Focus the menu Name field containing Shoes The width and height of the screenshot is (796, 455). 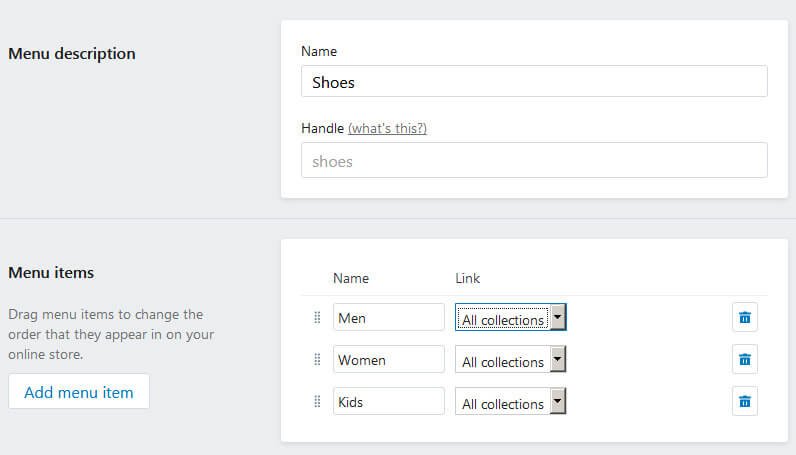click(534, 82)
